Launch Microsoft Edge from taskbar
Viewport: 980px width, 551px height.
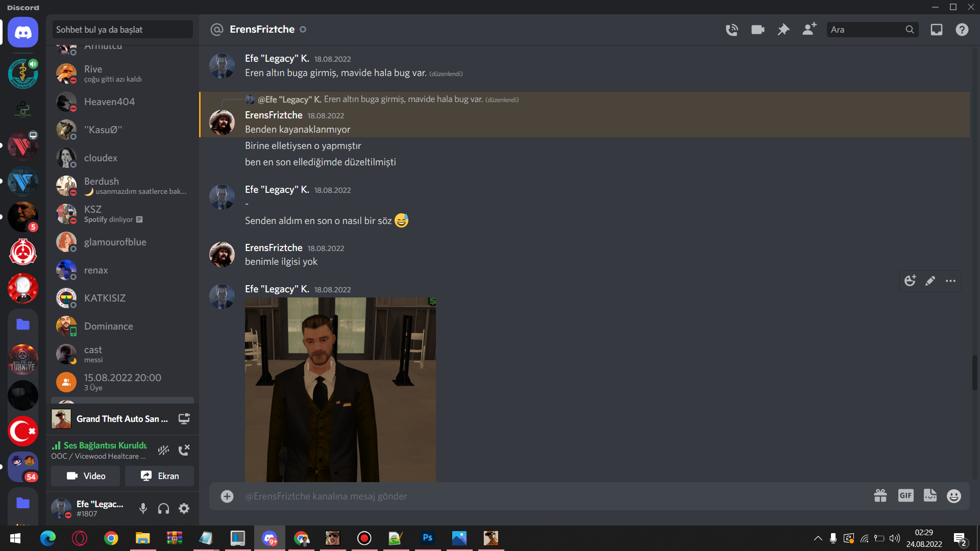pos(48,538)
